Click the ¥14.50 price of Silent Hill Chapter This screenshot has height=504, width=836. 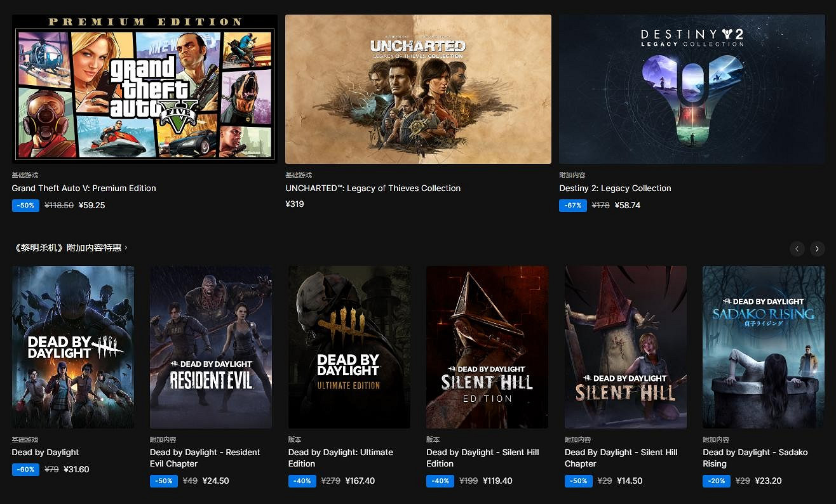[630, 481]
